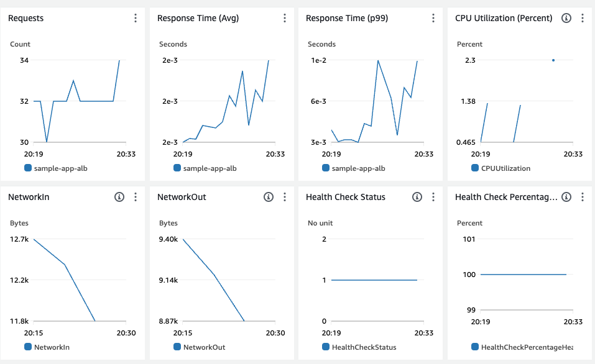Open Response Time (p99) widget actions menu
This screenshot has width=595, height=364.
tap(433, 18)
